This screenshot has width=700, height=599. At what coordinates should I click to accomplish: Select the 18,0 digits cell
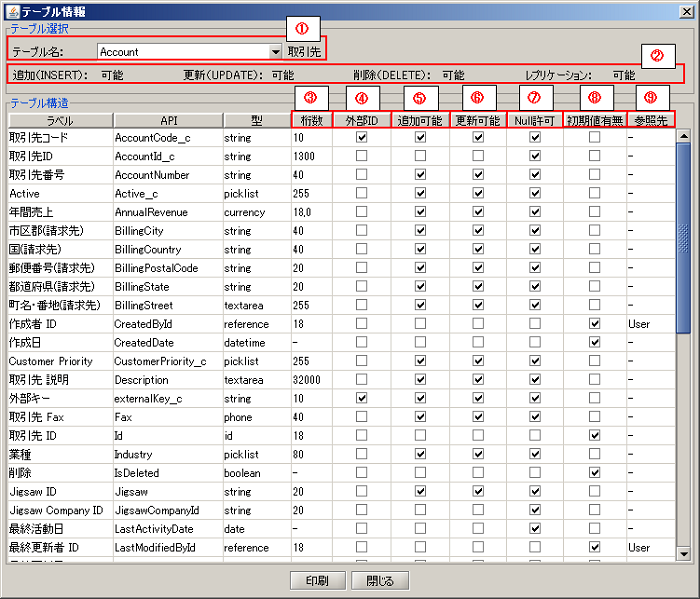point(312,212)
